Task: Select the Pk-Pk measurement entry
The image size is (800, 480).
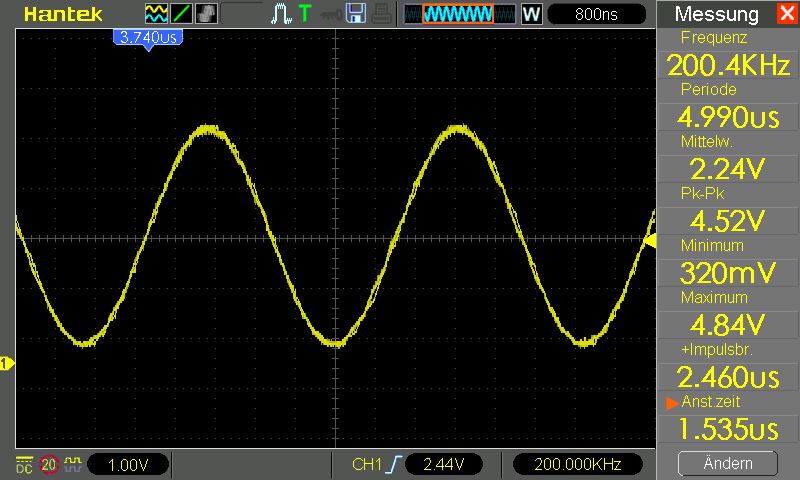Action: click(x=728, y=211)
